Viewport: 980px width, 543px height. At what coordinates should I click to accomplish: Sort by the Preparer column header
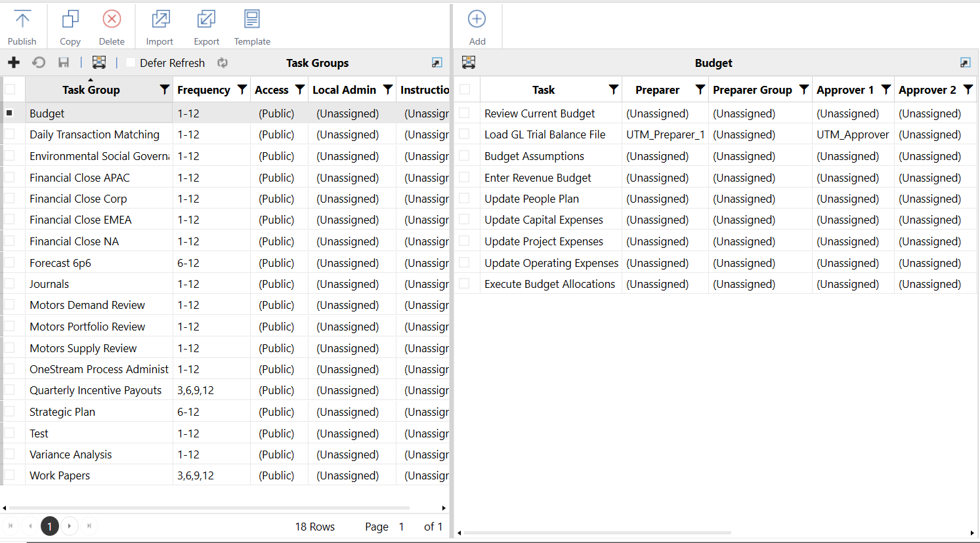pyautogui.click(x=657, y=90)
